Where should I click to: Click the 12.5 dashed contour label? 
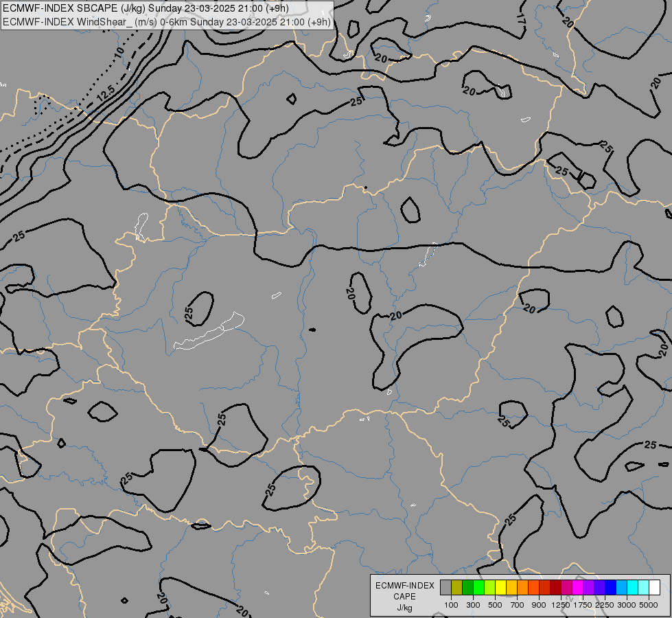click(106, 93)
